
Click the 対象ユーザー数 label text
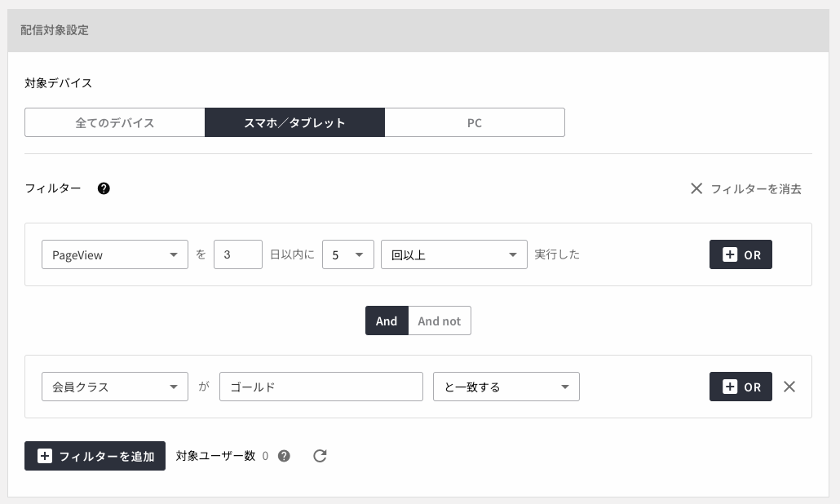point(215,456)
